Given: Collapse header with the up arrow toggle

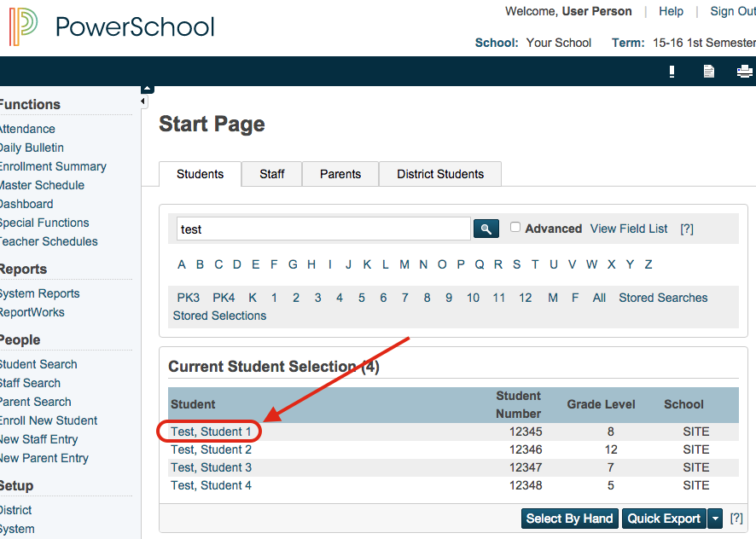Looking at the screenshot, I should tap(147, 89).
